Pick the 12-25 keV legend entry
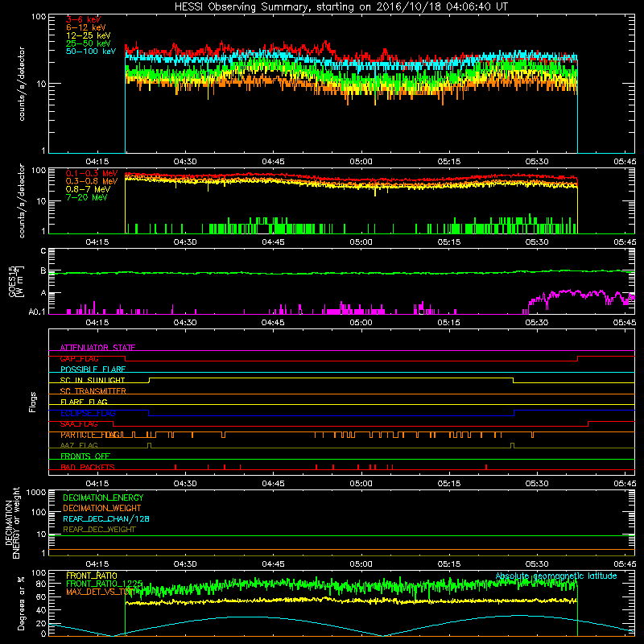Screen dimensions: 644x644 [89, 35]
